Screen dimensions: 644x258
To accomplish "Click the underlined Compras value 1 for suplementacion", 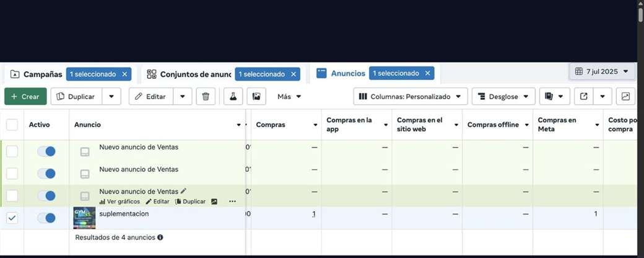I will tap(314, 214).
